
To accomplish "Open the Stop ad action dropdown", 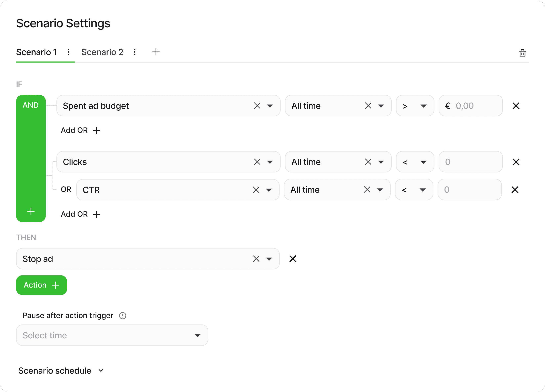I will (269, 259).
